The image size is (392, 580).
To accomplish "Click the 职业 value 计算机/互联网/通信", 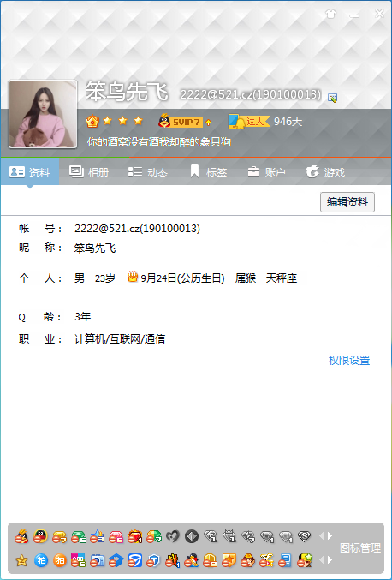I will 120,338.
